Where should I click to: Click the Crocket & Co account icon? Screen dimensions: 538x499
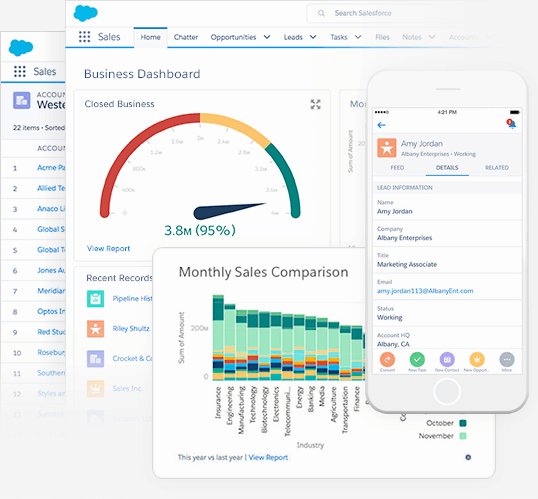(95, 359)
